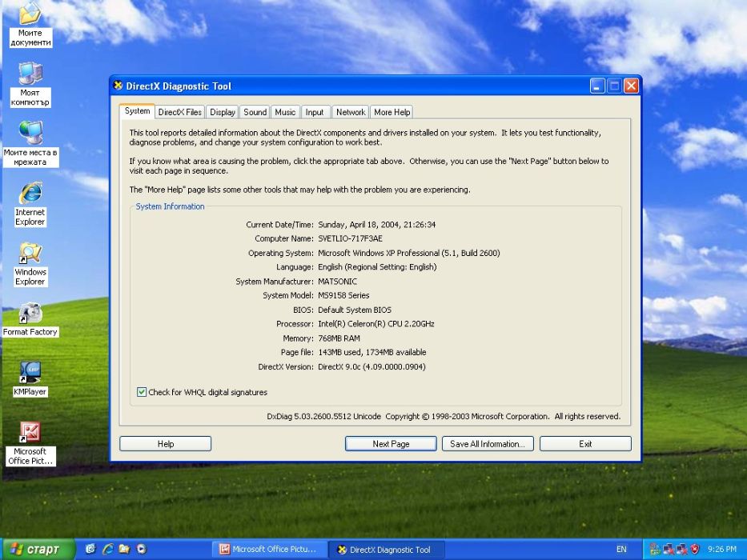Open the Display tab

click(223, 112)
